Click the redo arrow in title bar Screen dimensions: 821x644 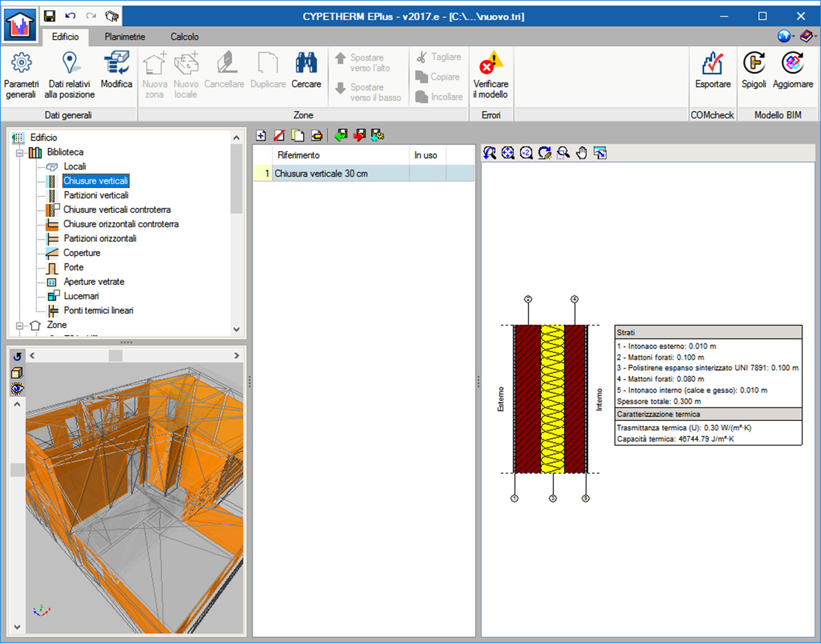coord(91,16)
